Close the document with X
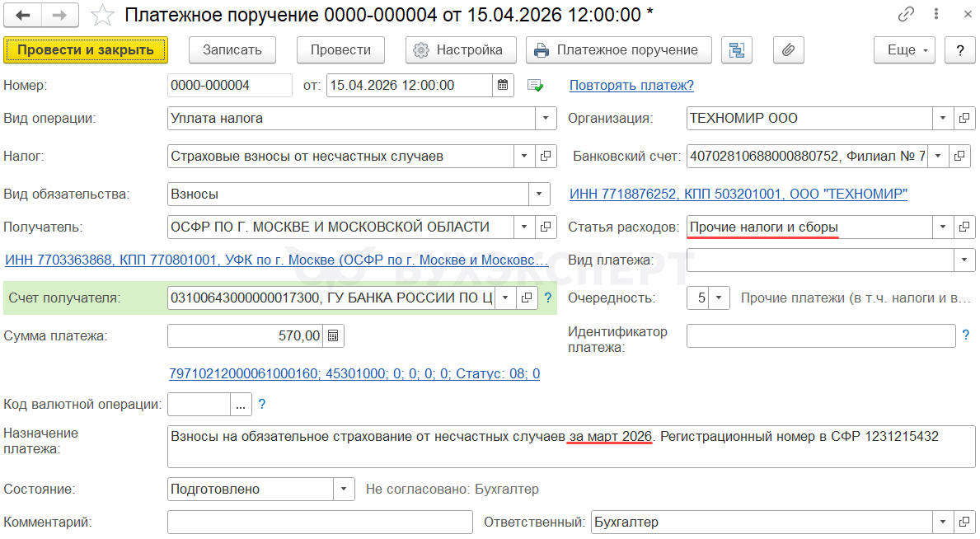The image size is (980, 539). (968, 14)
